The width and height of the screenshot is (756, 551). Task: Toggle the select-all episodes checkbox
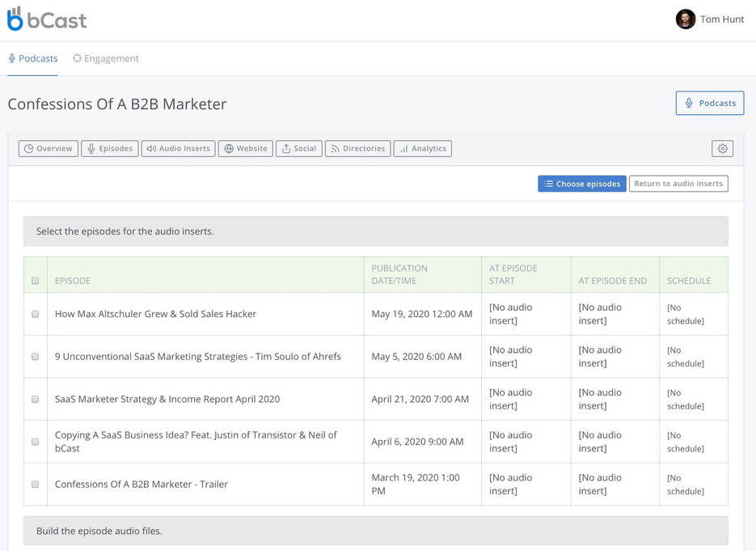(x=35, y=281)
